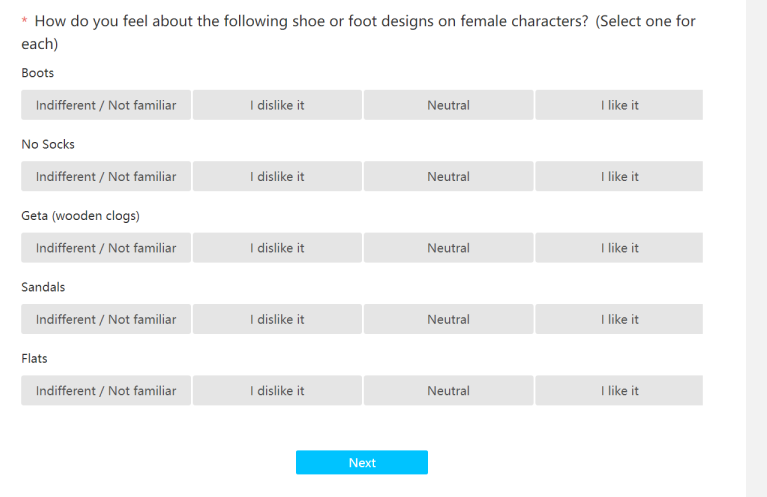Click the 'Sandals' row label
This screenshot has width=767, height=497.
pos(43,287)
